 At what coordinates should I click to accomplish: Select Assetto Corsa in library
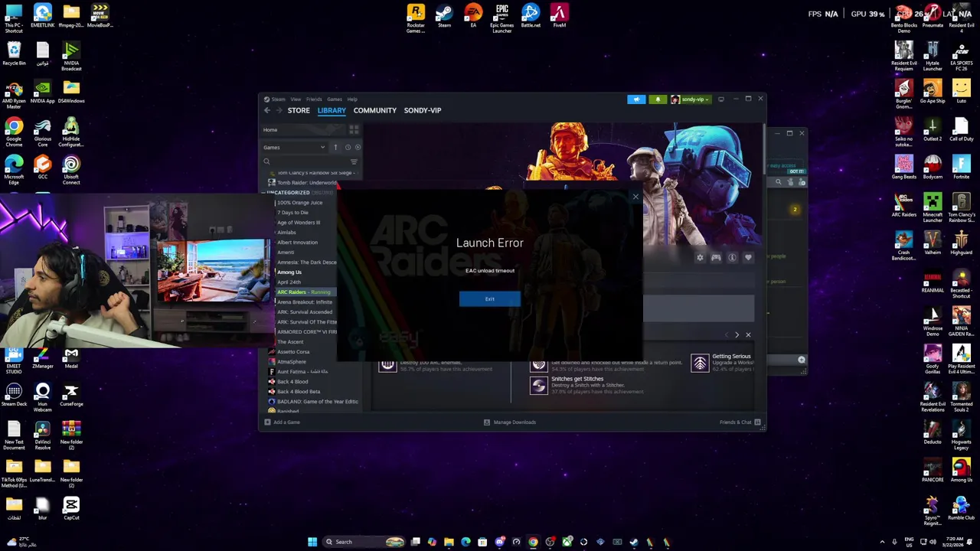(293, 352)
